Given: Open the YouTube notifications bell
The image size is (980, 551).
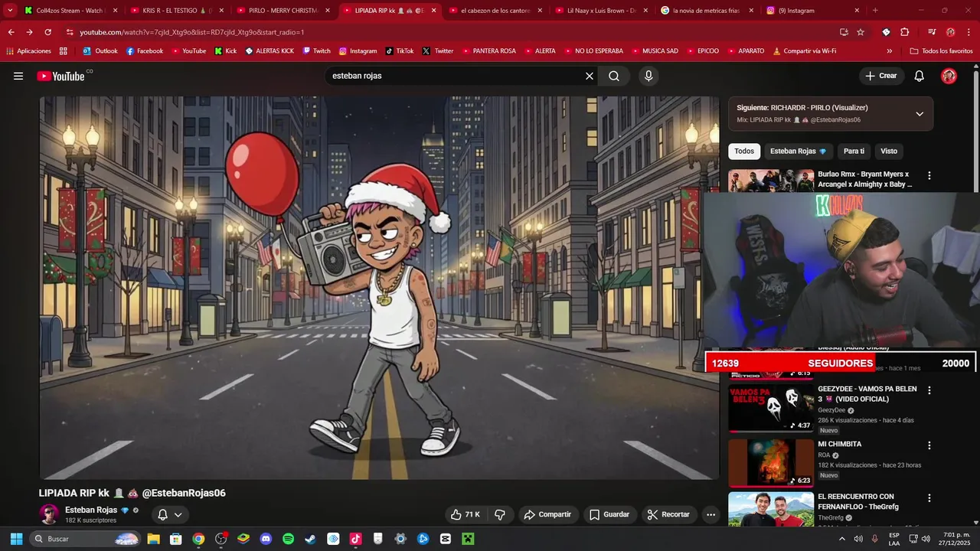Looking at the screenshot, I should [x=920, y=76].
